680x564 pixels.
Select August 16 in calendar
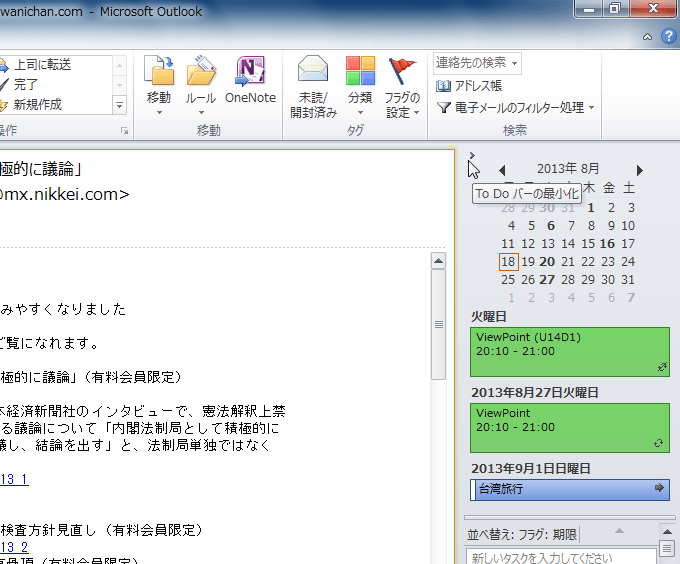click(x=607, y=244)
